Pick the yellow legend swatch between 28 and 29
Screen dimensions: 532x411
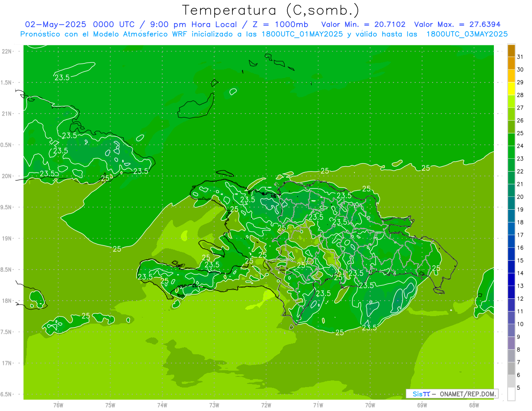(511, 89)
